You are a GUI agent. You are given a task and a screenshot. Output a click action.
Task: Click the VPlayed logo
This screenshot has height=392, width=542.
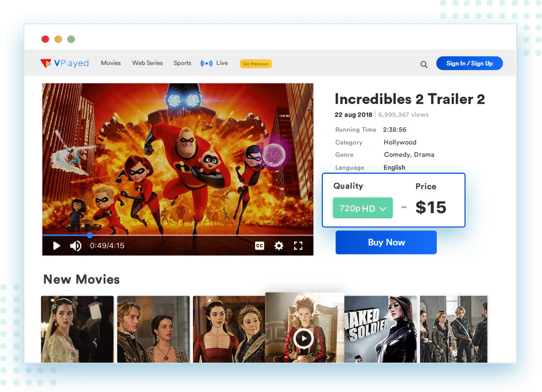coord(64,63)
